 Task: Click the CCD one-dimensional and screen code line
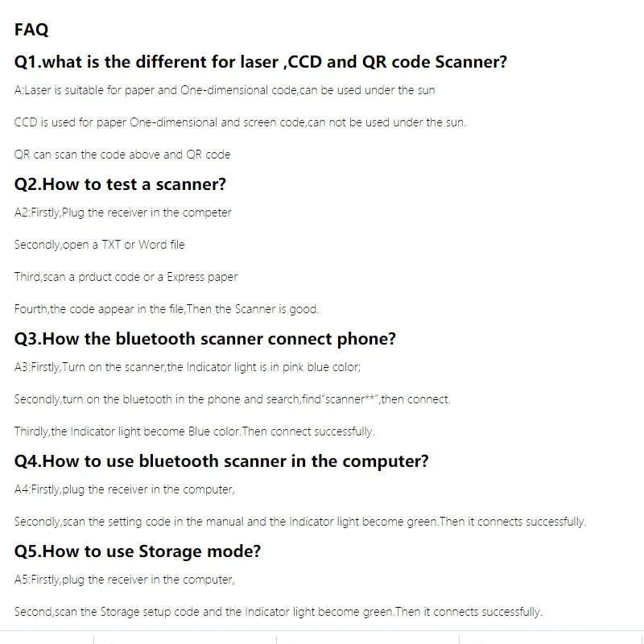pyautogui.click(x=240, y=122)
